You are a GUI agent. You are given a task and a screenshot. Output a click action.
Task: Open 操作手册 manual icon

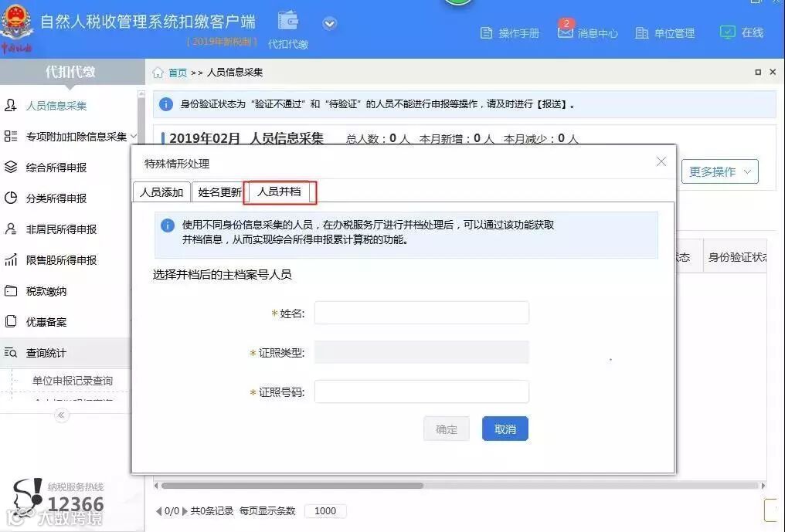[x=486, y=33]
